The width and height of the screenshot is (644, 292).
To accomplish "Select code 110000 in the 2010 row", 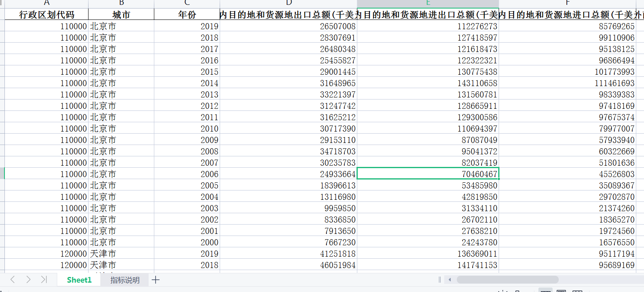I will tap(47, 128).
